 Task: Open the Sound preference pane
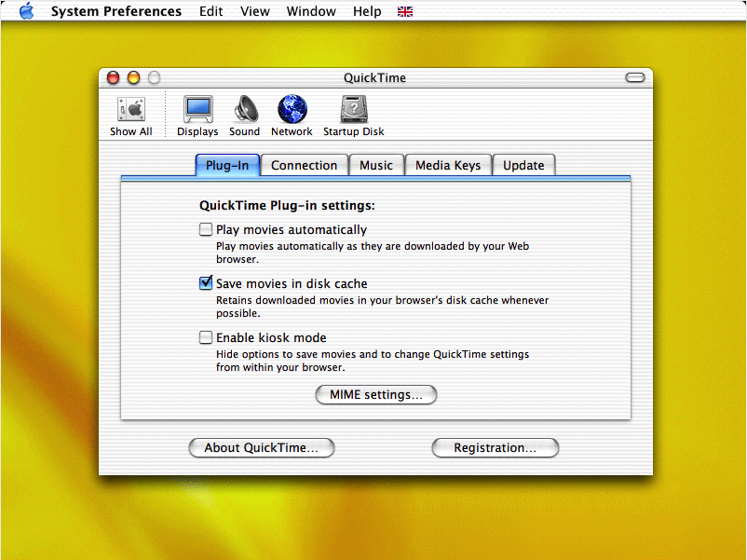point(244,108)
